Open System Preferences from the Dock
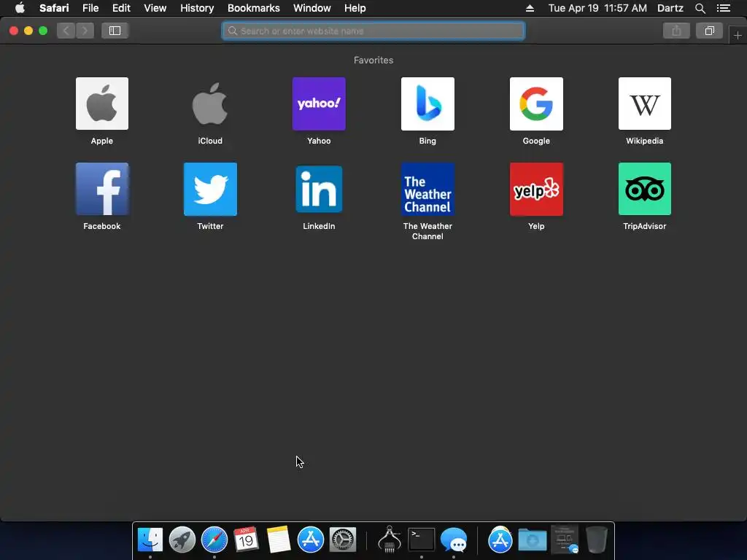This screenshot has width=747, height=560. (x=343, y=540)
